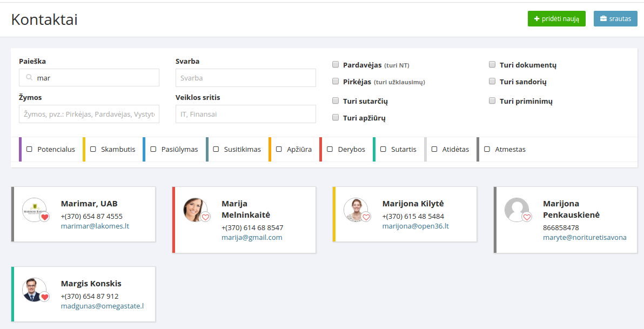Click heart icon on Marijona Penkauskienė card
The width and height of the screenshot is (644, 329).
[527, 217]
